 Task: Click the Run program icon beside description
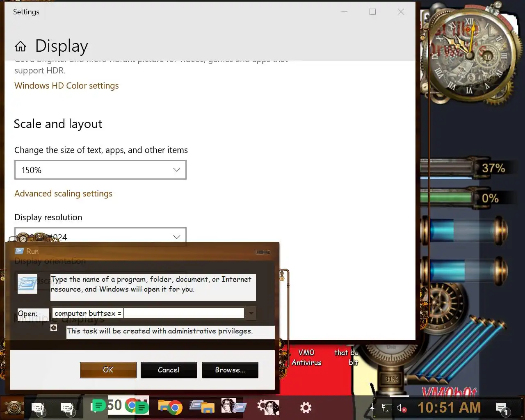pyautogui.click(x=27, y=284)
